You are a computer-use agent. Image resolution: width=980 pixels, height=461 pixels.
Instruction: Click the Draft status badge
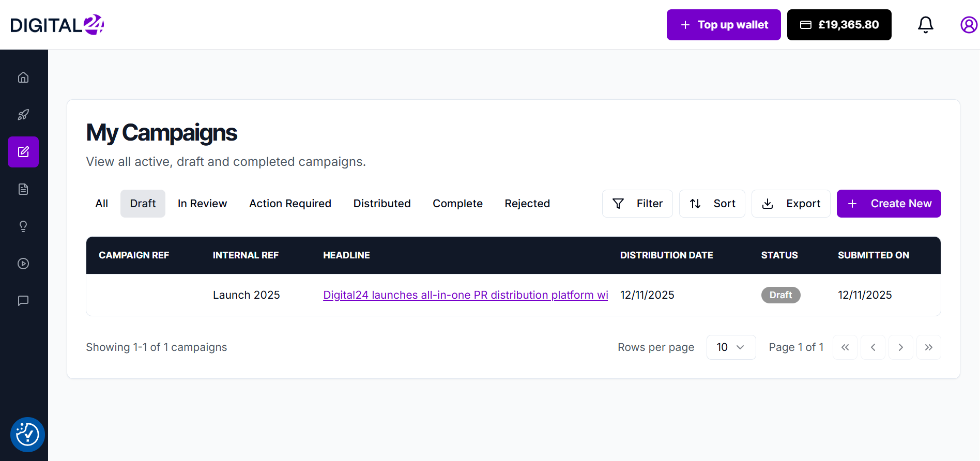(x=780, y=295)
